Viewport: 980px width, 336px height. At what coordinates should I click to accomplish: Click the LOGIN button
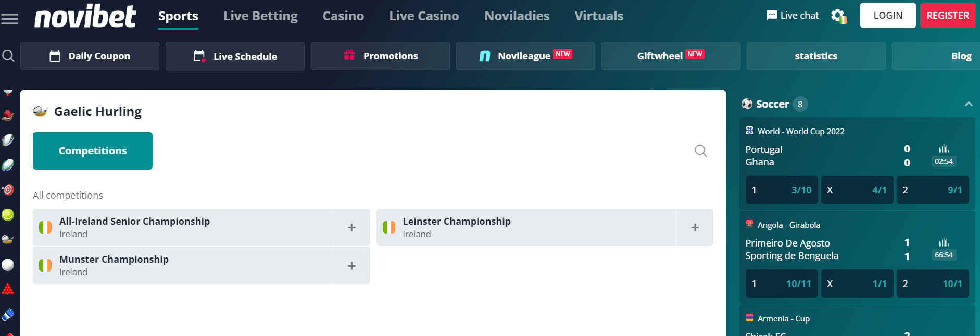point(888,16)
